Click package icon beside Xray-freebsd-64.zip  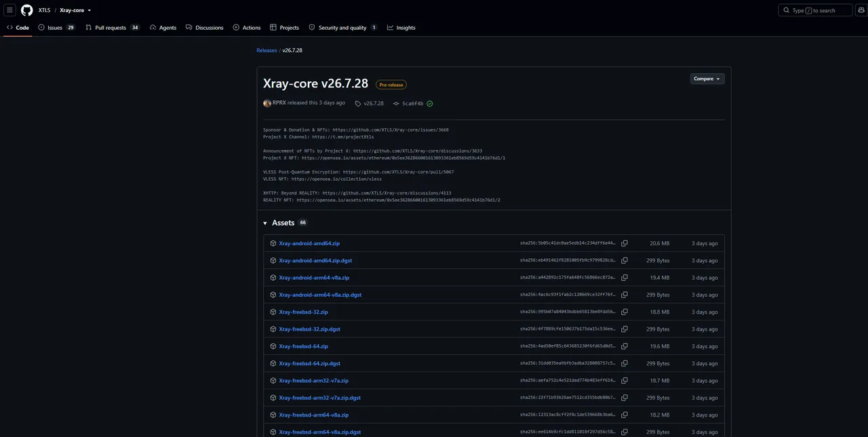coord(273,346)
